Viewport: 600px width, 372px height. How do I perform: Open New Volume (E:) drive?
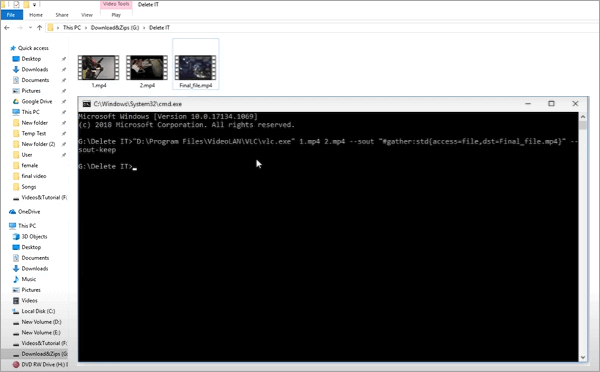(x=41, y=333)
